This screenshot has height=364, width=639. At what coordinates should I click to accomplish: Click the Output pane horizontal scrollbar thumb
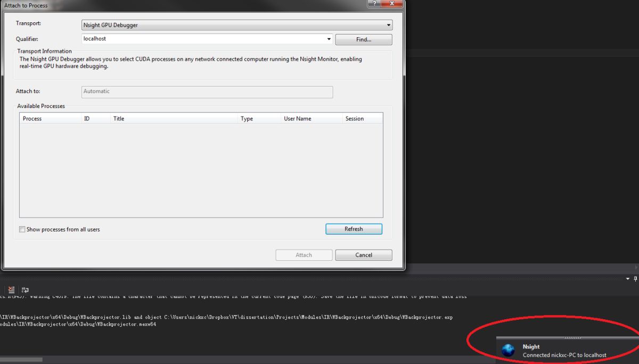pyautogui.click(x=21, y=360)
